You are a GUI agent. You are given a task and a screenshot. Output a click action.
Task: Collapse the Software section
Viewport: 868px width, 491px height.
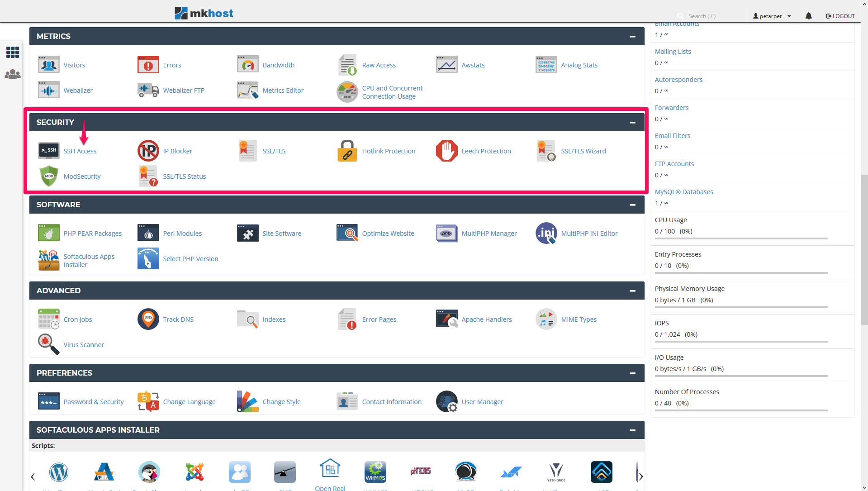click(x=632, y=205)
